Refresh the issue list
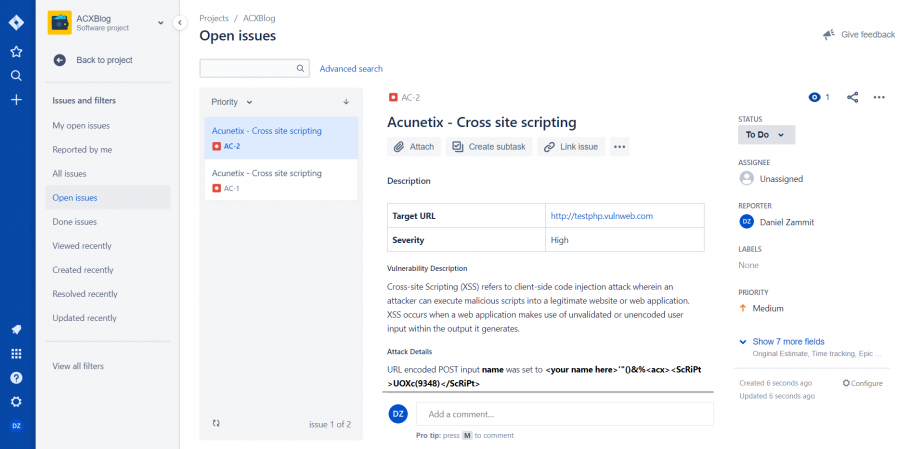Image resolution: width=910 pixels, height=449 pixels. tap(216, 423)
